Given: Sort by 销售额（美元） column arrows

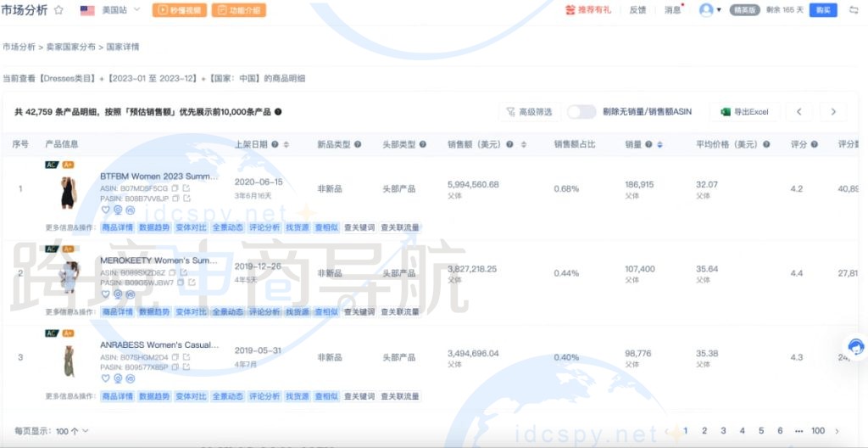Looking at the screenshot, I should pos(524,144).
